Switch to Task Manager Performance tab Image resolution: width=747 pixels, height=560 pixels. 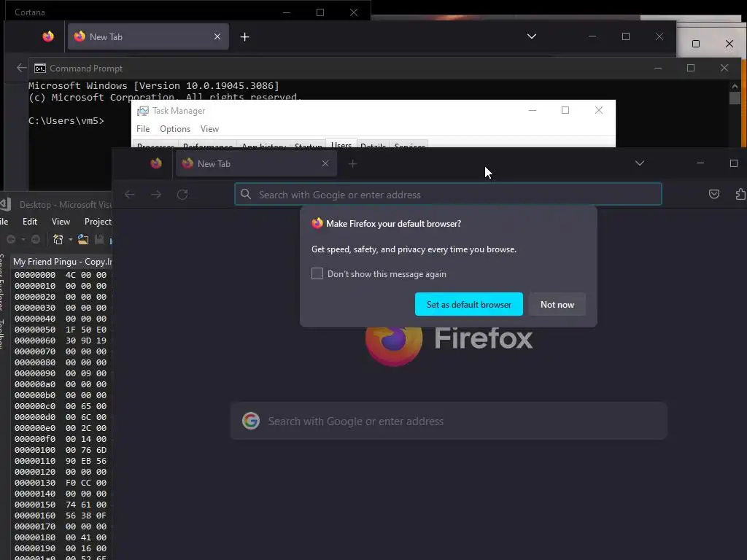(x=208, y=144)
